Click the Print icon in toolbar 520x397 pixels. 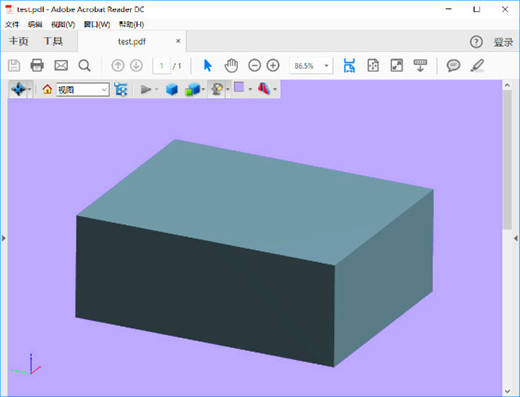point(37,65)
